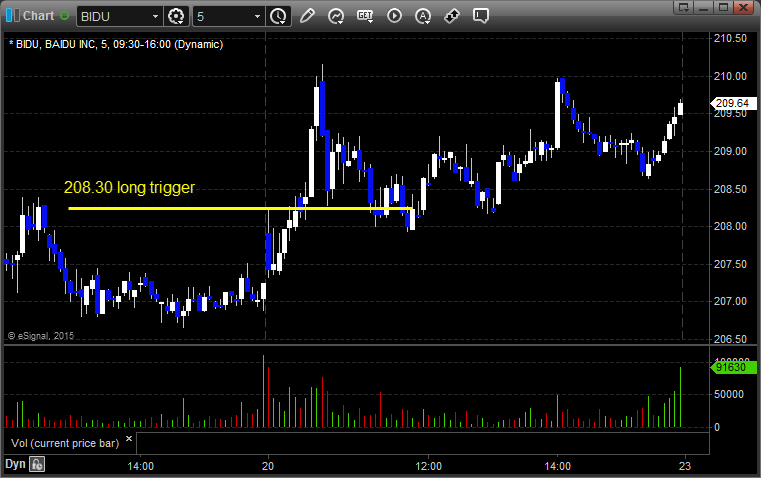Screen dimensions: 761x478
Task: Click the speech bubble alert icon
Action: click(480, 16)
